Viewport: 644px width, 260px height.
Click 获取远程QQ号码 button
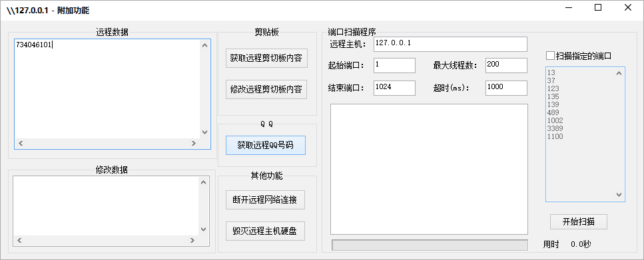tap(266, 145)
